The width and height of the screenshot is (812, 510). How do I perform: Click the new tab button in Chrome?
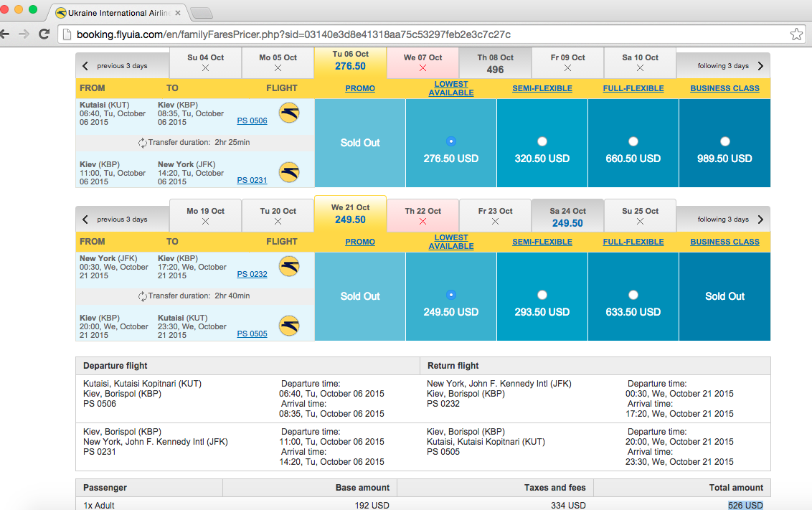pyautogui.click(x=202, y=13)
